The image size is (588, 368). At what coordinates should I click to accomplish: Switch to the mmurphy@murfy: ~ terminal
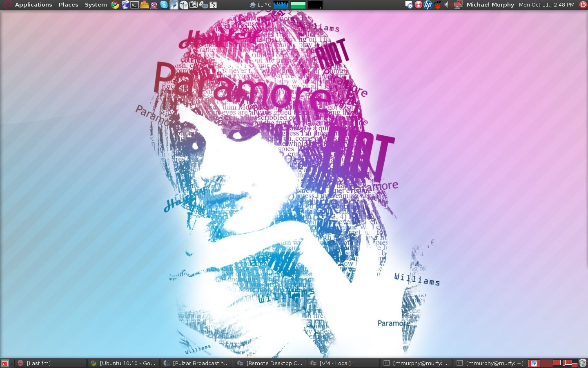(x=490, y=363)
